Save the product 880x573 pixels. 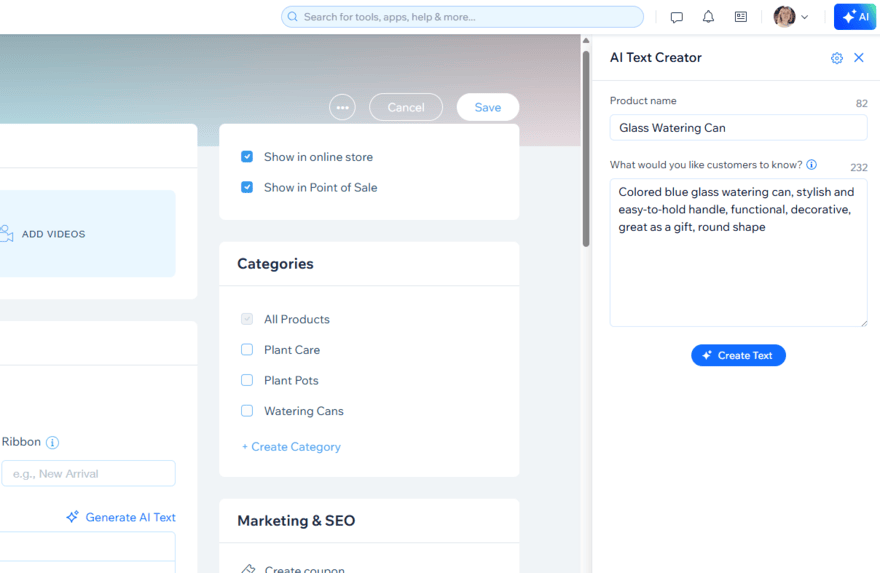pos(488,107)
